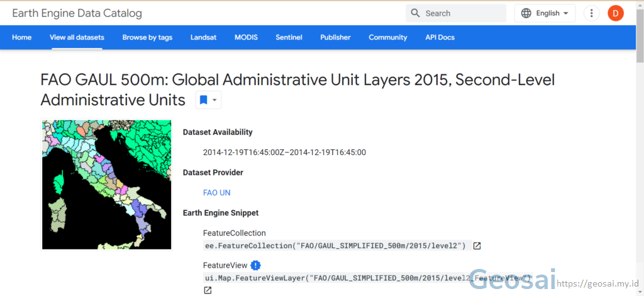The height and width of the screenshot is (296, 644).
Task: Select View all datasets tab
Action: click(x=77, y=37)
